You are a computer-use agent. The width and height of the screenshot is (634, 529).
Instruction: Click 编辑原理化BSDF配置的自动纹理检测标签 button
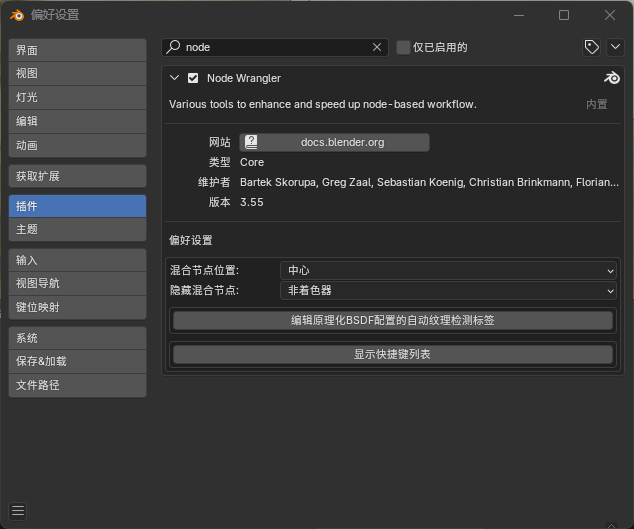(x=392, y=320)
